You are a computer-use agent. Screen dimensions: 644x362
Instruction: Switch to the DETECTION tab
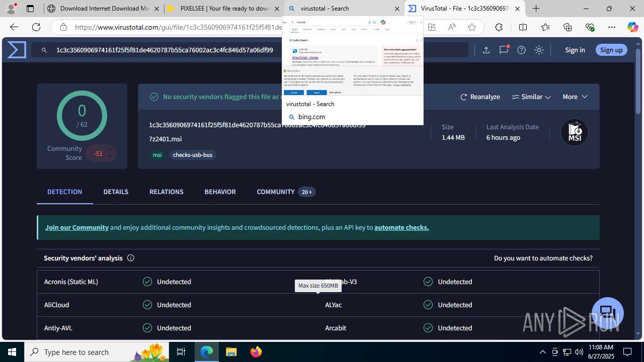[64, 192]
